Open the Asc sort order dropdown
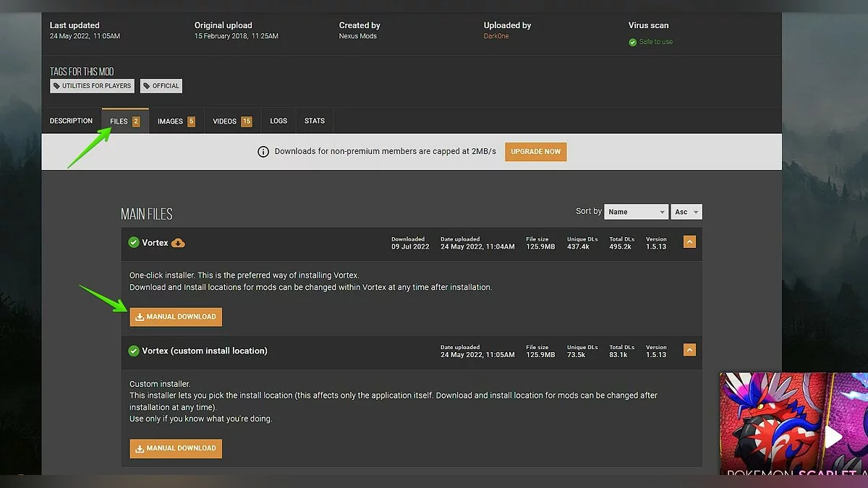This screenshot has height=488, width=868. point(686,212)
